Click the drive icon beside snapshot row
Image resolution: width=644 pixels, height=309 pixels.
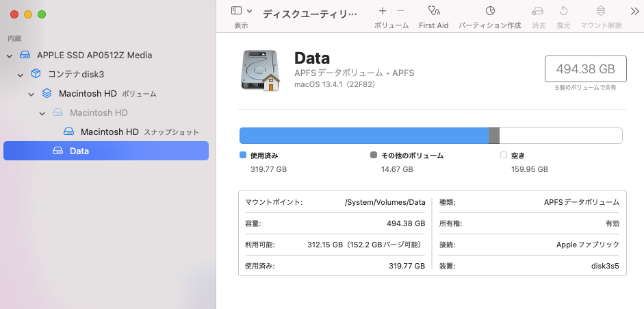click(68, 132)
